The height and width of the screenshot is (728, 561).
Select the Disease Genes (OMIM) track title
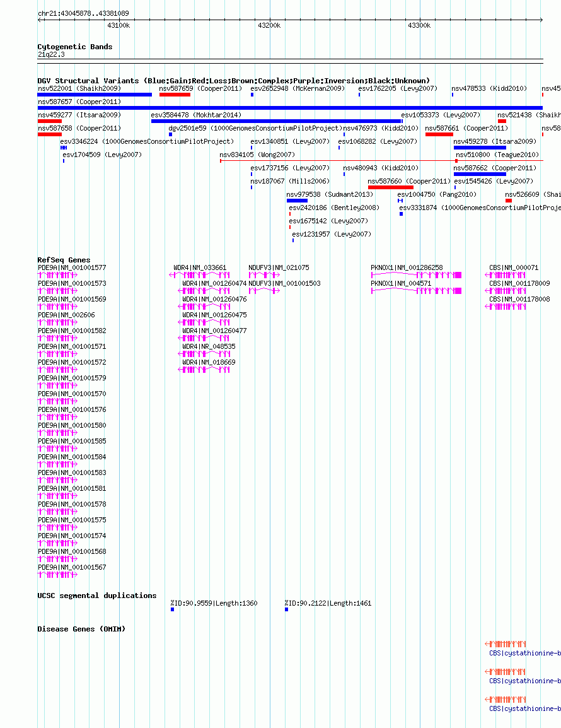[81, 629]
